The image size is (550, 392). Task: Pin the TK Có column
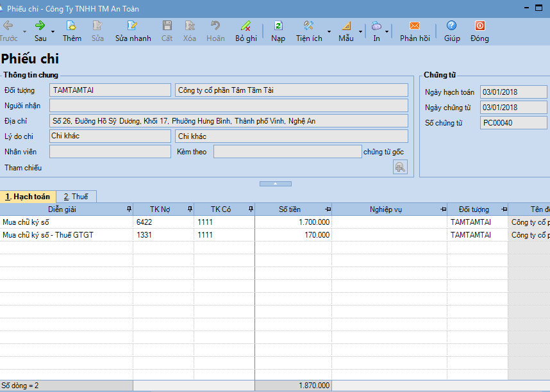point(251,209)
